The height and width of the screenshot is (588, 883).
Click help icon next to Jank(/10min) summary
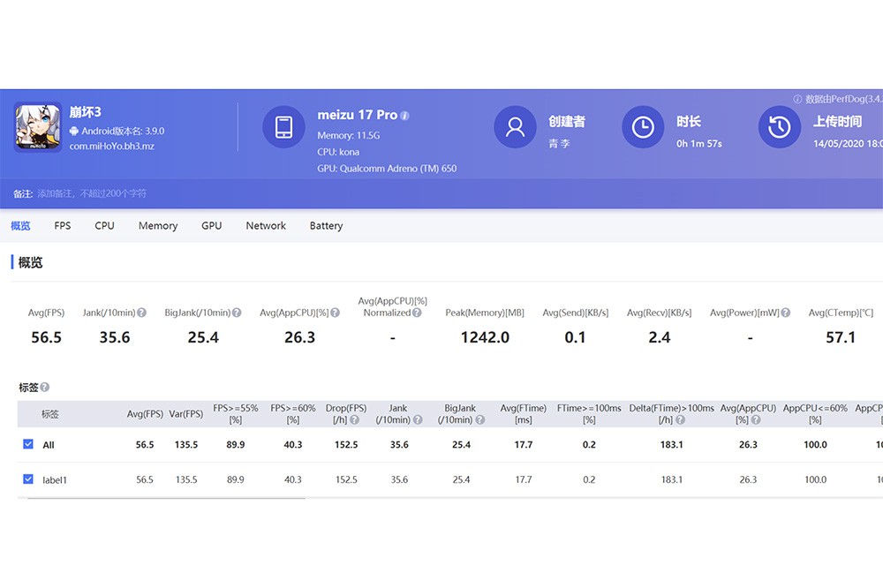(x=141, y=313)
